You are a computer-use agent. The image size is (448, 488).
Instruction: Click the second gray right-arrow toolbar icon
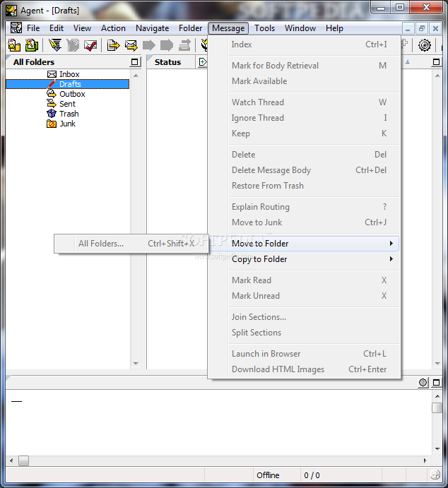point(167,45)
